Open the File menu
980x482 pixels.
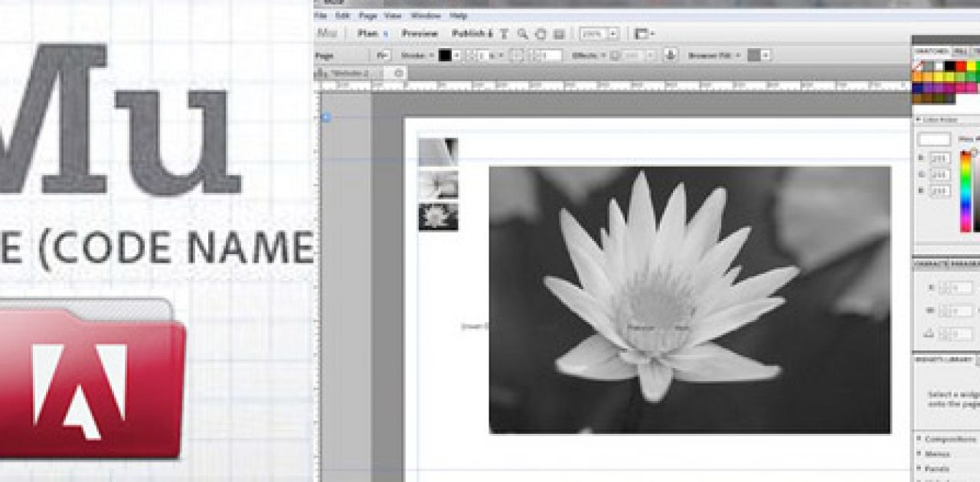click(x=321, y=15)
